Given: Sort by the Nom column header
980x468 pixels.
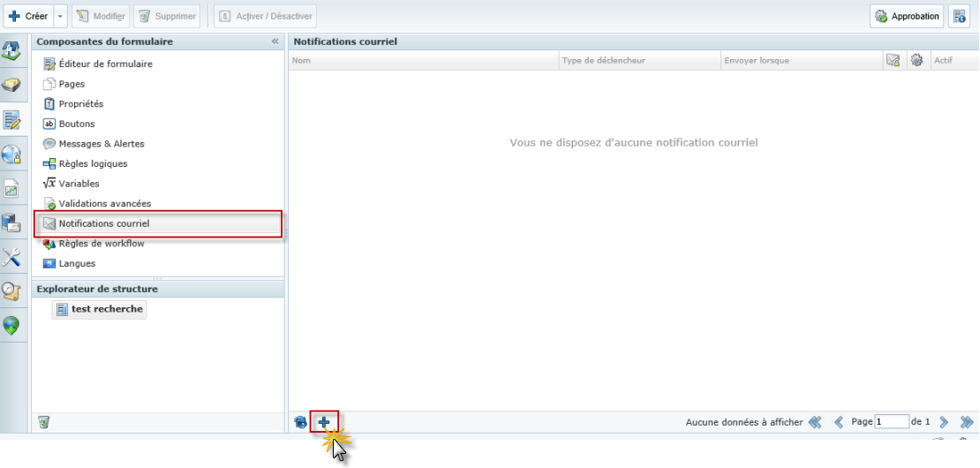Looking at the screenshot, I should [x=424, y=61].
